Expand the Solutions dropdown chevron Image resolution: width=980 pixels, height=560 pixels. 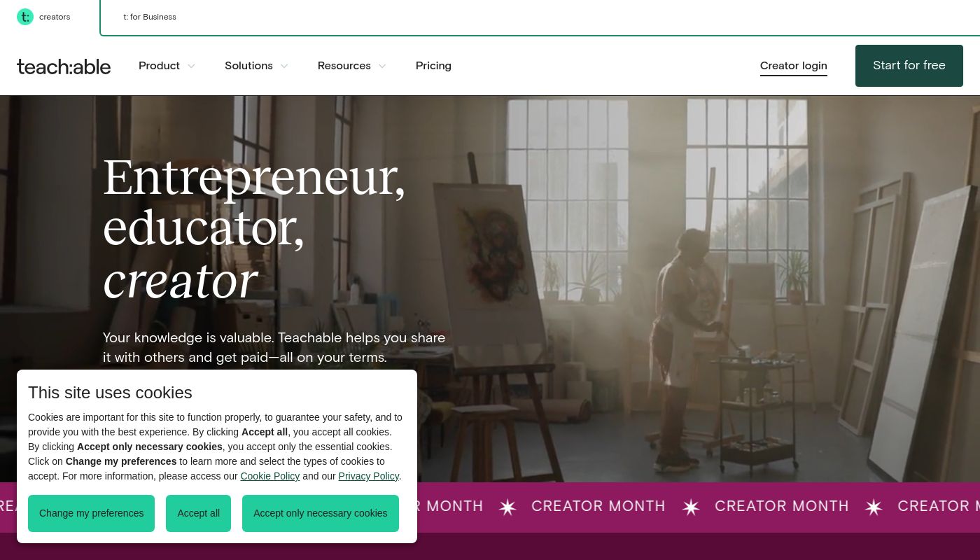click(284, 66)
